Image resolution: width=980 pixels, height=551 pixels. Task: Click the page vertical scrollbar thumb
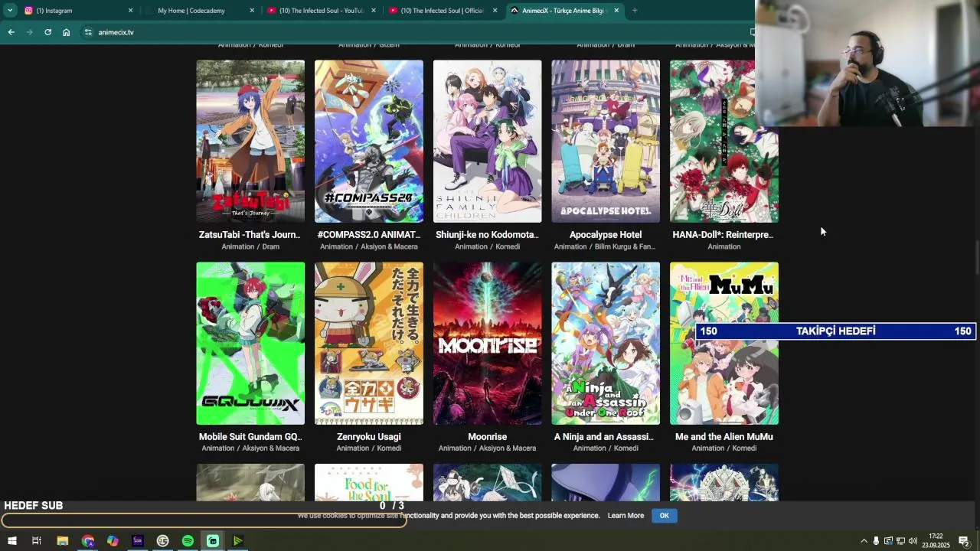[x=976, y=258]
